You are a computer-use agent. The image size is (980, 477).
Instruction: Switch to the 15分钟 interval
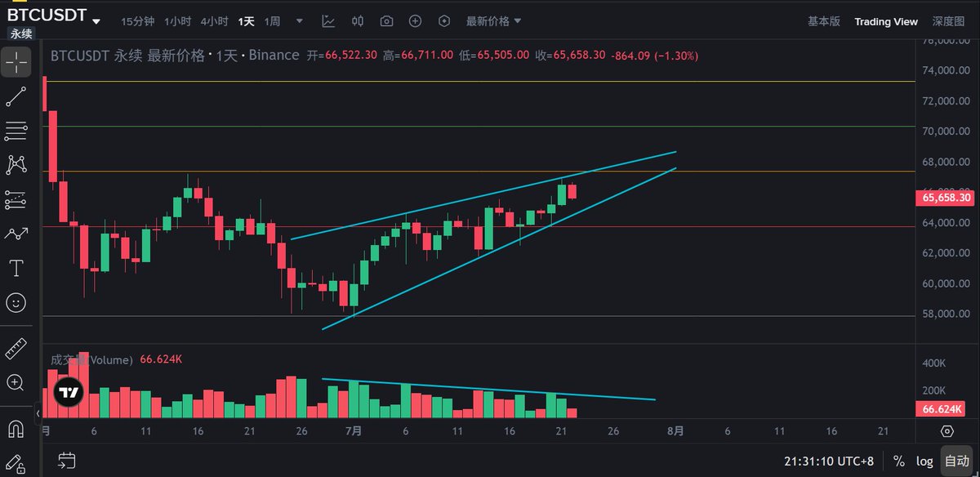pos(136,21)
